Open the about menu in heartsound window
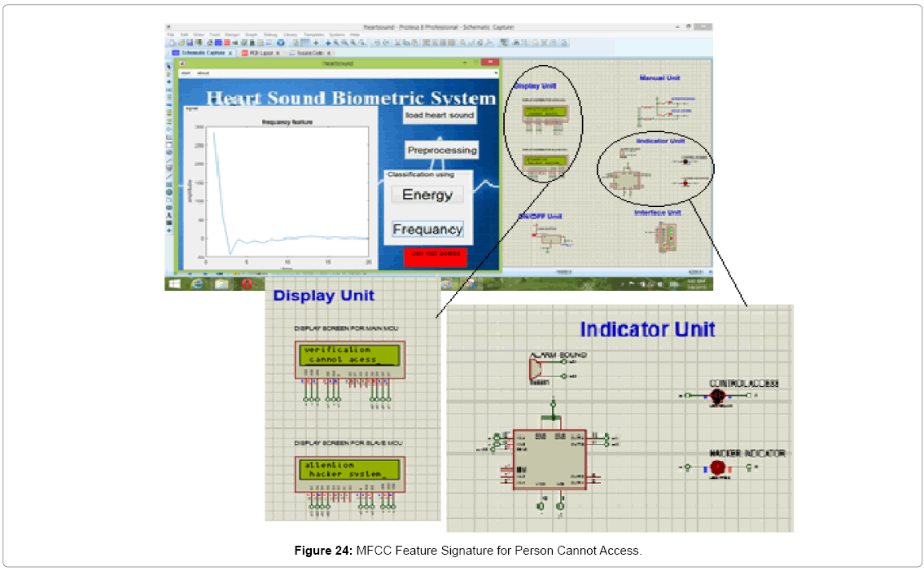Screen dimensions: 924x571 (x=203, y=72)
